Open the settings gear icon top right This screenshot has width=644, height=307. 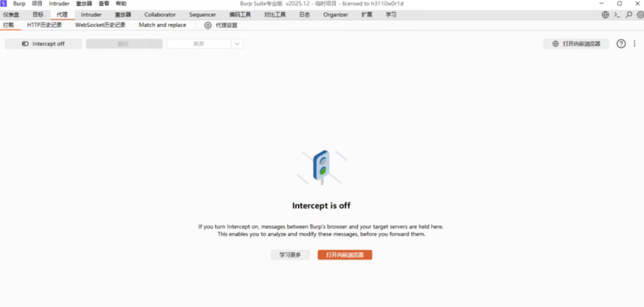(640, 15)
